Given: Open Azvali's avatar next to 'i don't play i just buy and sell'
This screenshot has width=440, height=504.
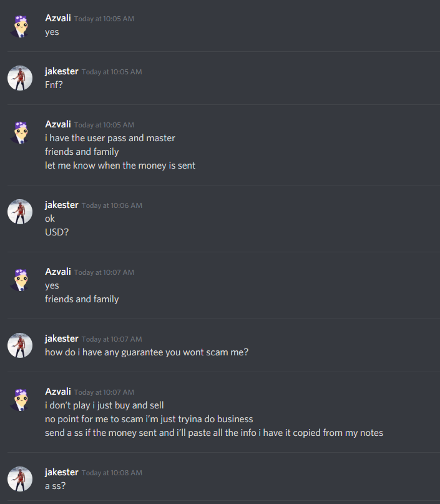Looking at the screenshot, I should pos(20,398).
